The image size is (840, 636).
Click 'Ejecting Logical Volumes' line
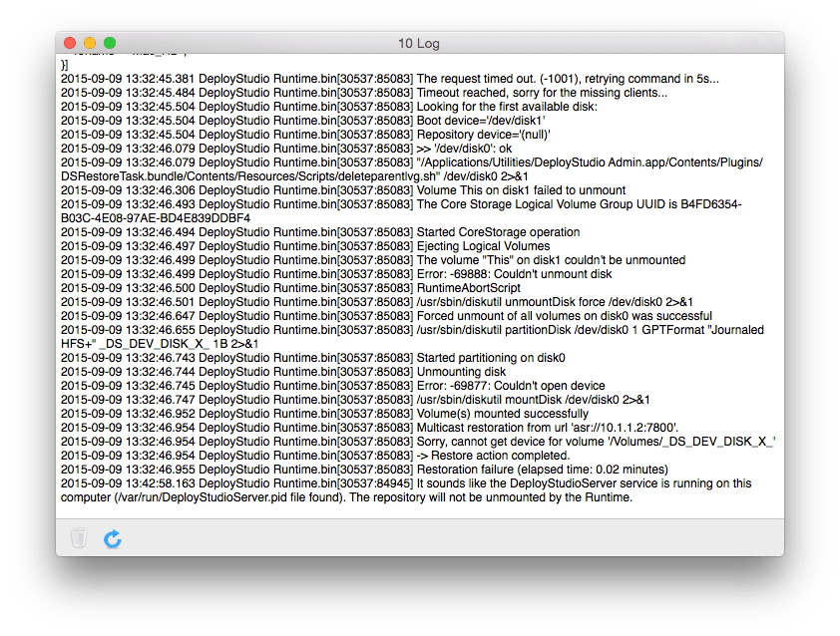click(x=305, y=245)
